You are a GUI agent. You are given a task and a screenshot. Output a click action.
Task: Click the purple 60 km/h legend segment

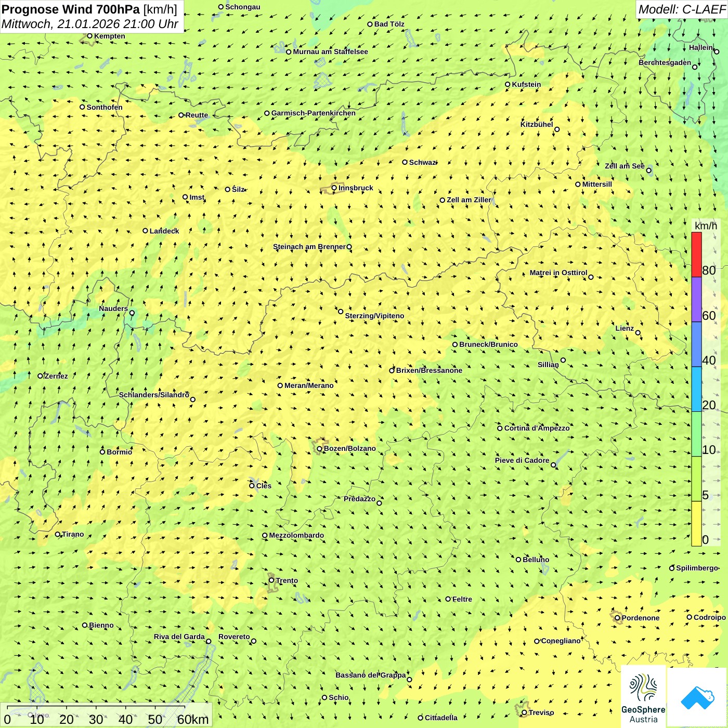pyautogui.click(x=696, y=300)
